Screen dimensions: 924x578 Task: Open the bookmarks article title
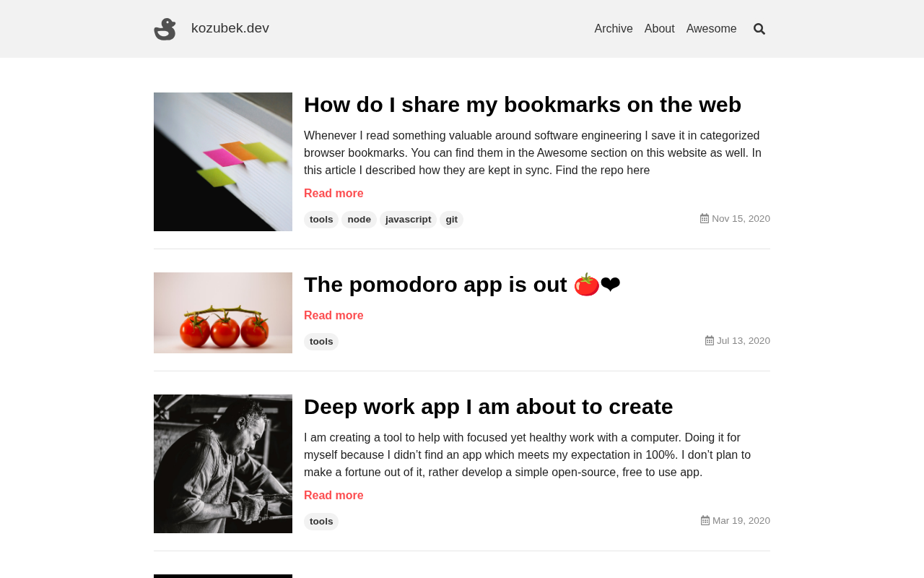[523, 105]
